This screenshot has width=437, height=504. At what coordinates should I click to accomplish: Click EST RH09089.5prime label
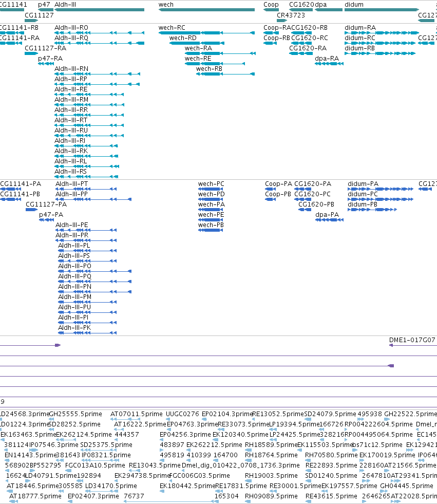point(272,496)
